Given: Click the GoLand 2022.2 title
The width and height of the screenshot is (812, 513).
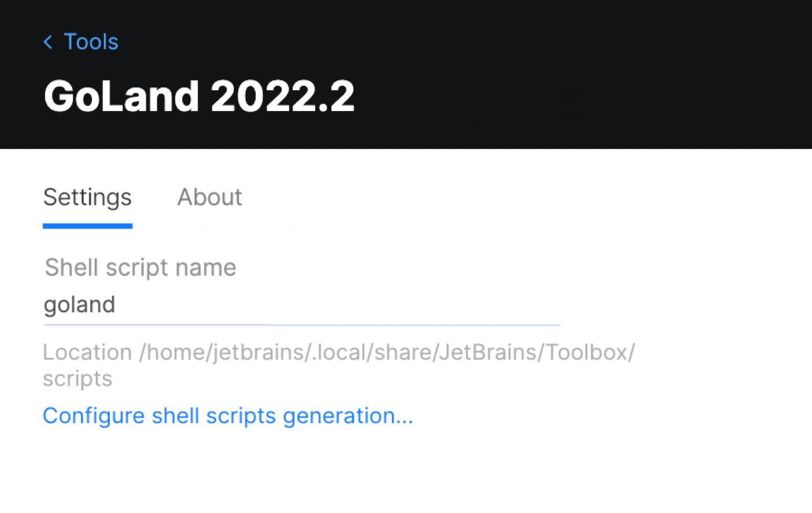Looking at the screenshot, I should 199,95.
